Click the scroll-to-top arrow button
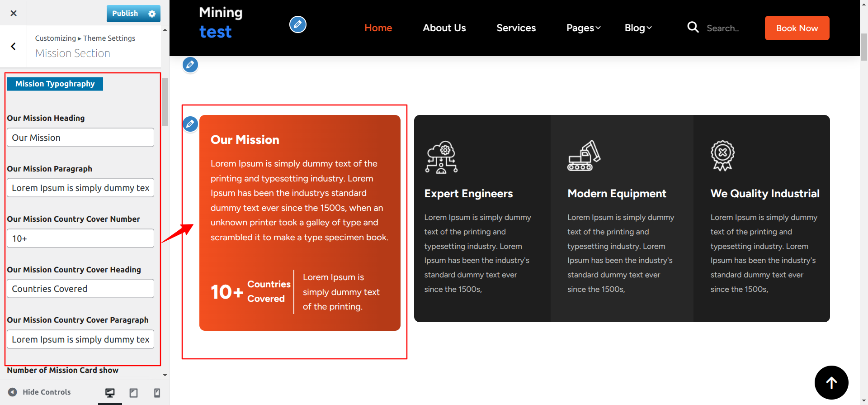This screenshot has height=405, width=868. [x=831, y=383]
